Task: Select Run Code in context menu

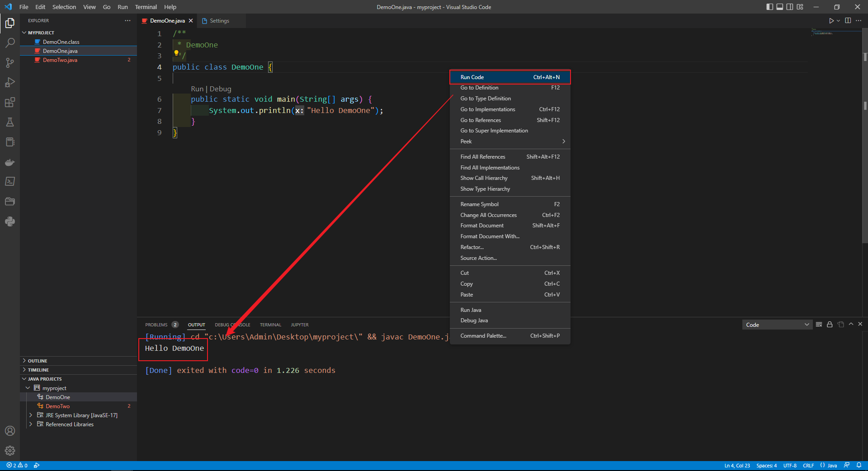Action: click(510, 77)
